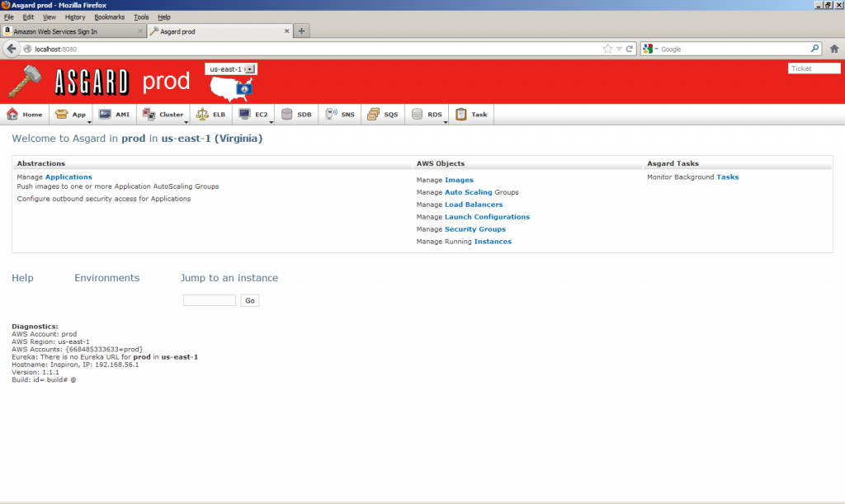Expand the RDS menu dropdown arrow

click(446, 121)
